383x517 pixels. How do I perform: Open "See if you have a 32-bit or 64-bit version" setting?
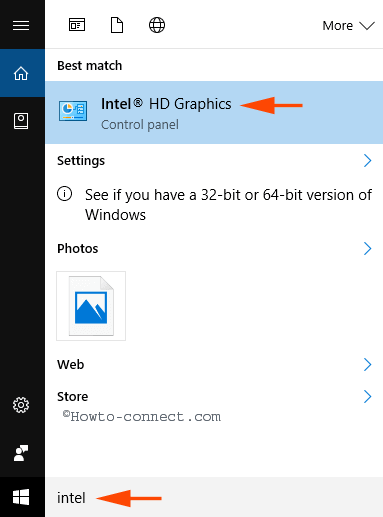point(214,205)
